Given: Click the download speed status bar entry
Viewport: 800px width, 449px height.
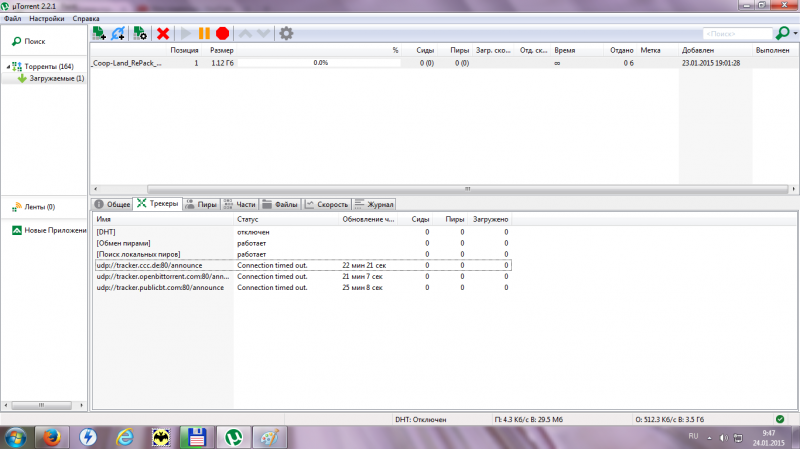Looking at the screenshot, I should click(528, 419).
